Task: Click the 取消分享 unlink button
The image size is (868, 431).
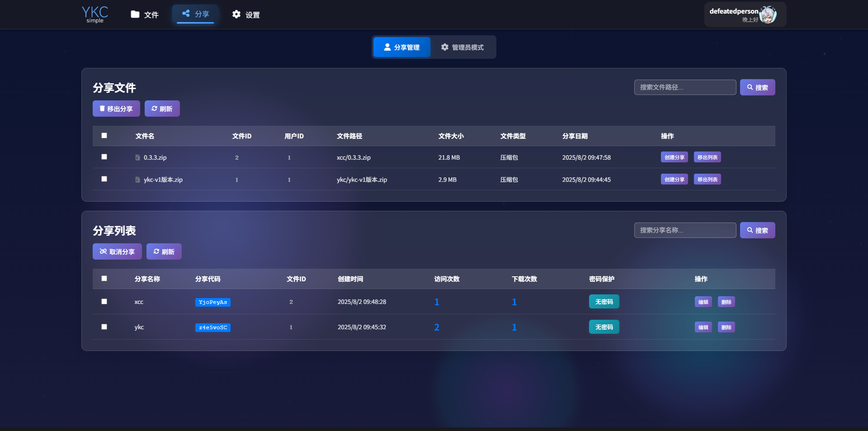Action: pyautogui.click(x=117, y=251)
